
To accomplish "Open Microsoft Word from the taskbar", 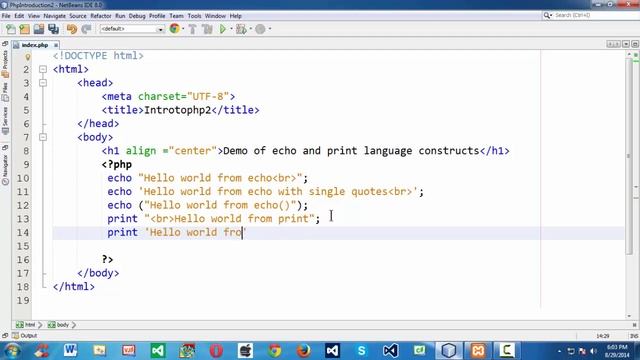I will pos(70,351).
